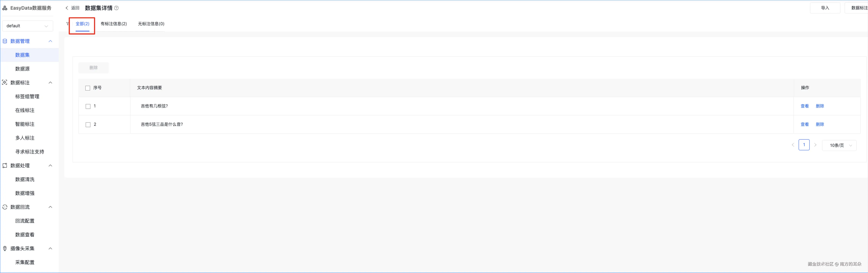Switch to the 有标注信息(2) tab

coord(114,24)
